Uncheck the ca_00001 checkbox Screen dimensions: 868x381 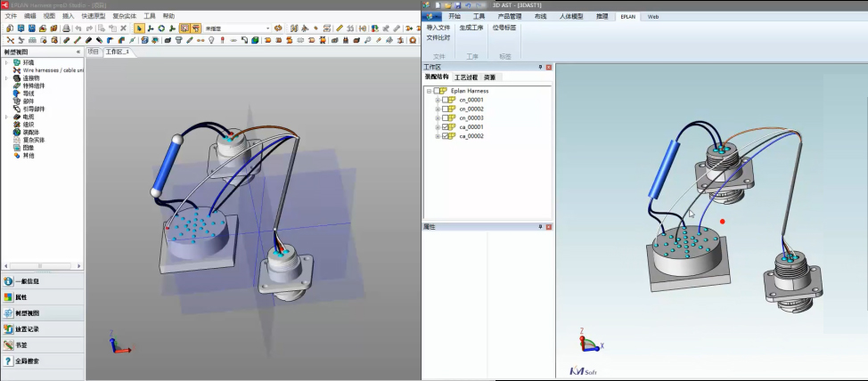[445, 127]
